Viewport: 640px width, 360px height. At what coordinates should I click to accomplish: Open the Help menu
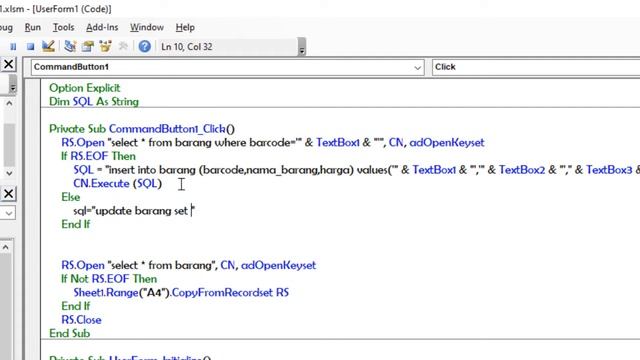click(x=185, y=27)
